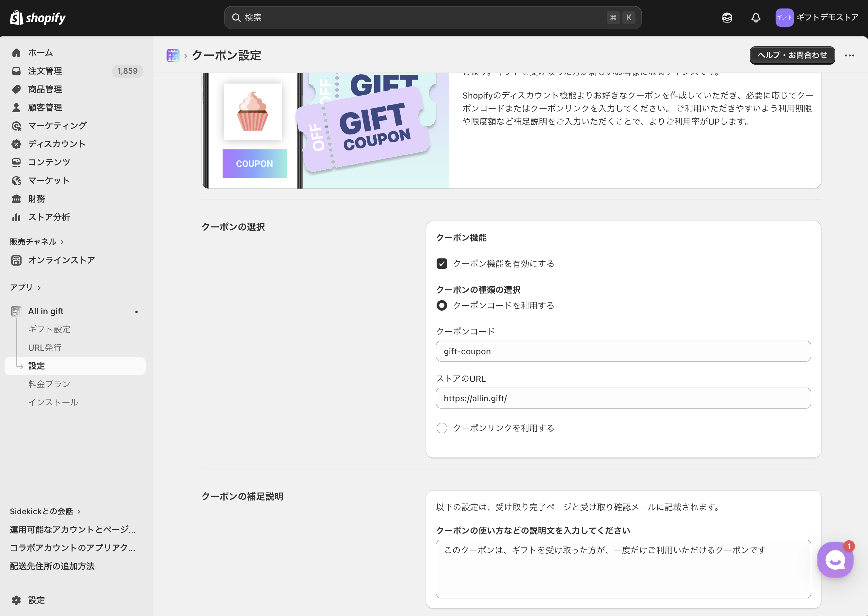Viewport: 868px width, 616px height.
Task: Click the Shopify logo
Action: click(x=38, y=17)
